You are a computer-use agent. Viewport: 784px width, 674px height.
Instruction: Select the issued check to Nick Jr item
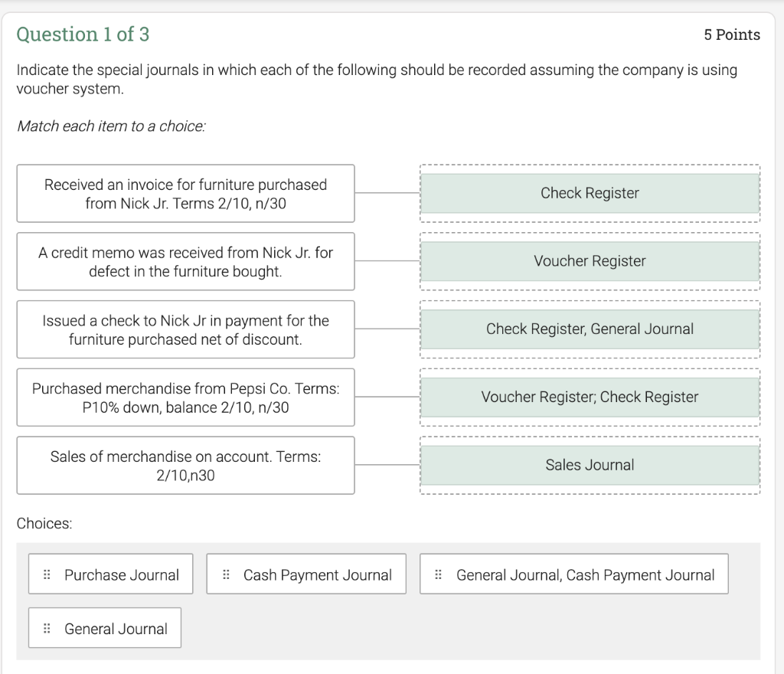(x=185, y=329)
